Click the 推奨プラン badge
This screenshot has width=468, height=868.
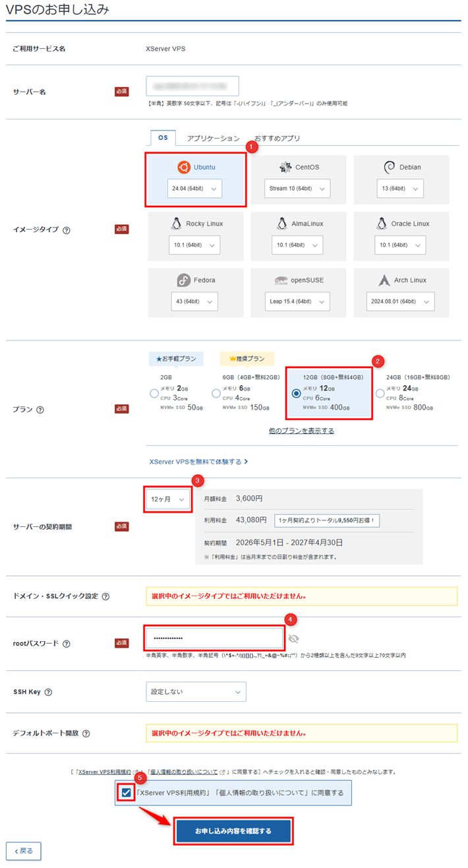click(x=247, y=359)
